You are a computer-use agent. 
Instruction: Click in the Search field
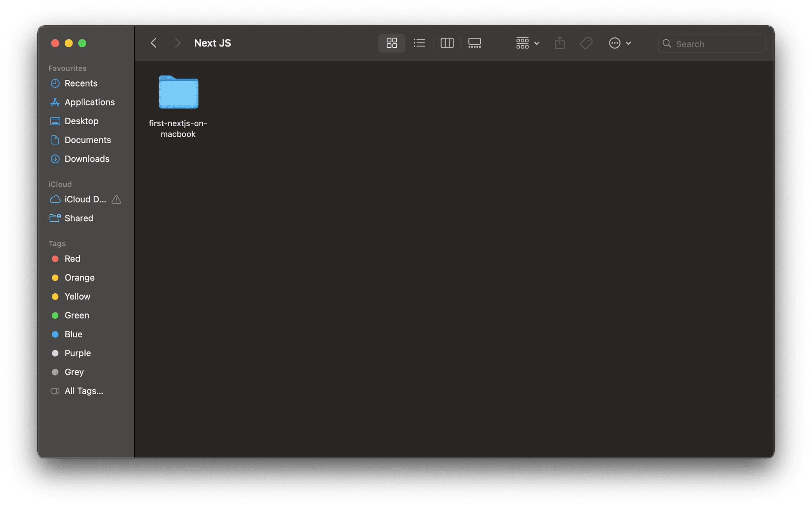718,44
